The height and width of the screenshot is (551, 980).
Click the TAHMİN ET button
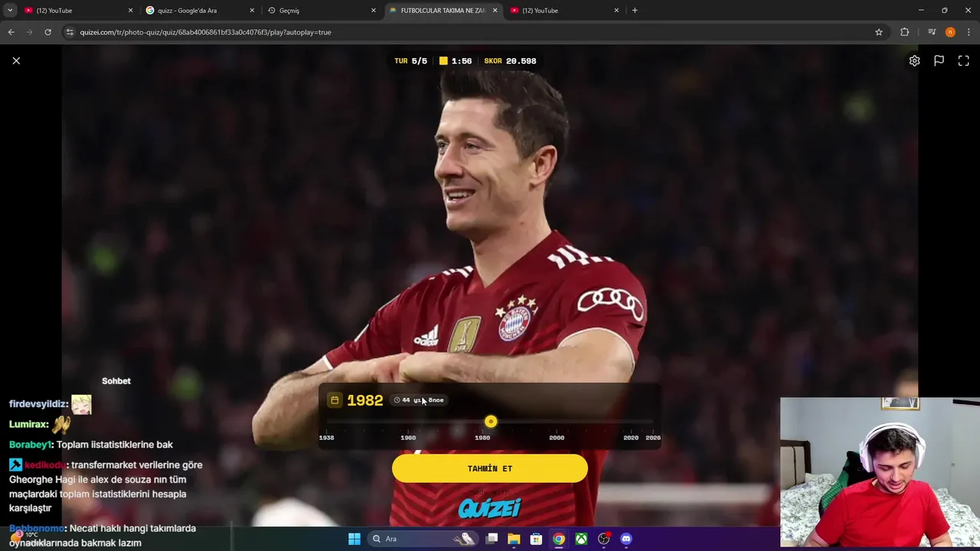coord(490,468)
